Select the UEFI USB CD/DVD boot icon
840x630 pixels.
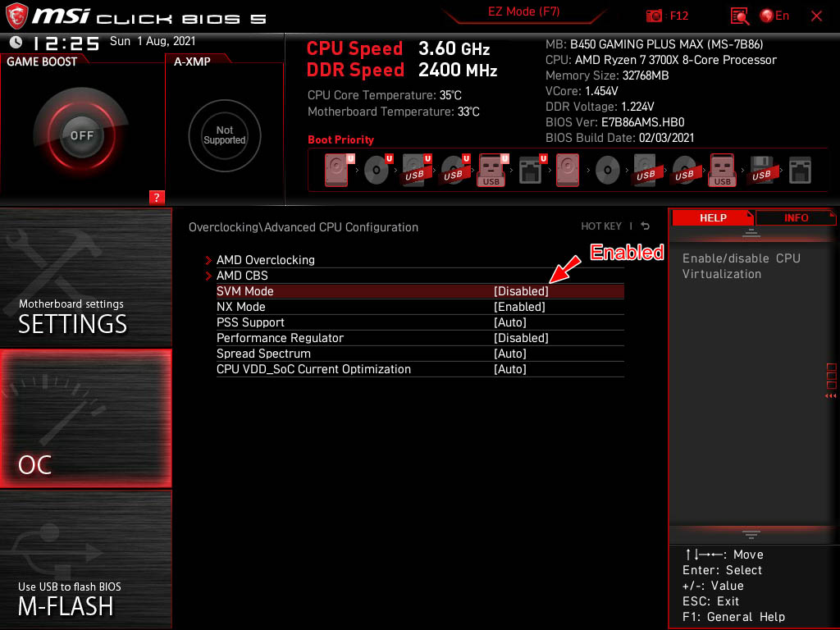454,171
